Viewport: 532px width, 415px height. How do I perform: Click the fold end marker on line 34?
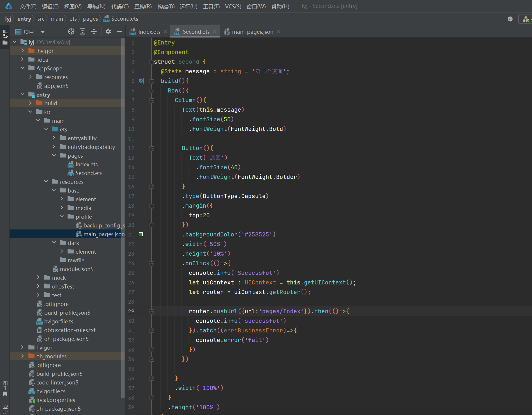click(152, 359)
